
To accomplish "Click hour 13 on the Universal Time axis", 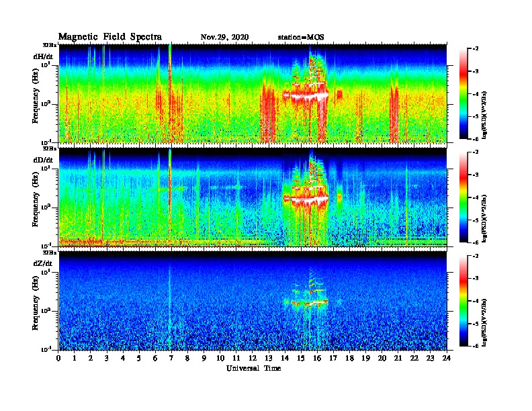I will 269,359.
